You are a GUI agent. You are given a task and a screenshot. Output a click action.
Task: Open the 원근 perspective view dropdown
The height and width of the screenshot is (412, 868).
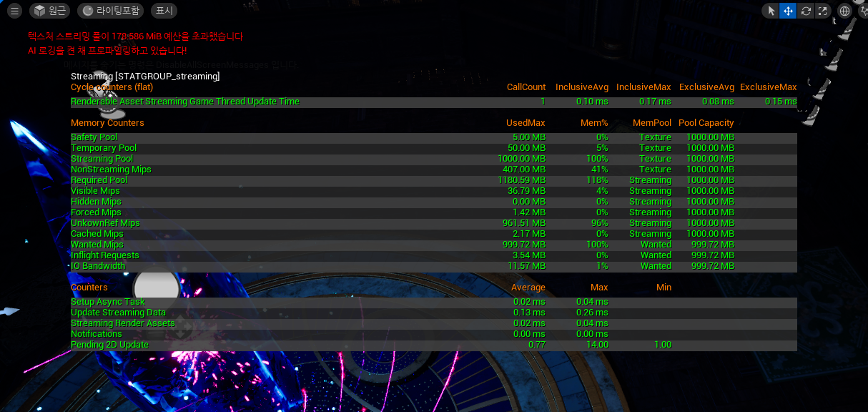tap(50, 11)
